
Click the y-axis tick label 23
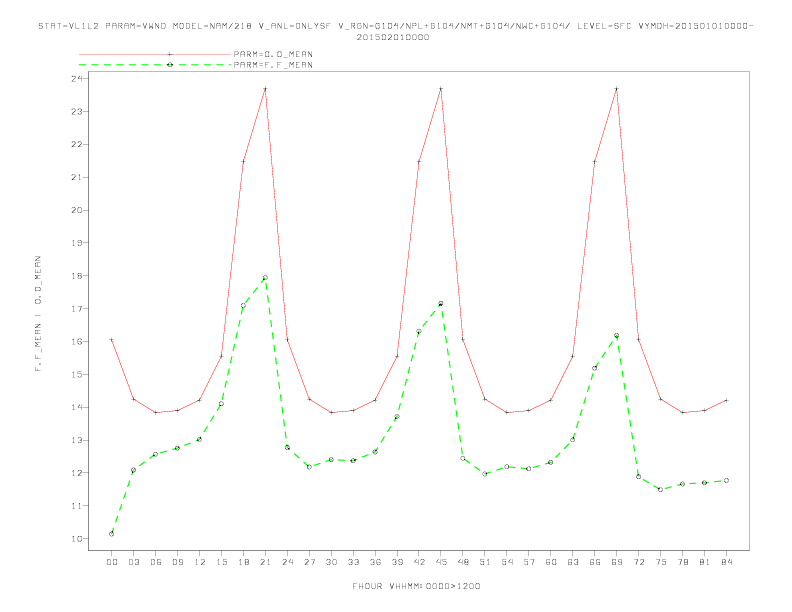pyautogui.click(x=76, y=112)
